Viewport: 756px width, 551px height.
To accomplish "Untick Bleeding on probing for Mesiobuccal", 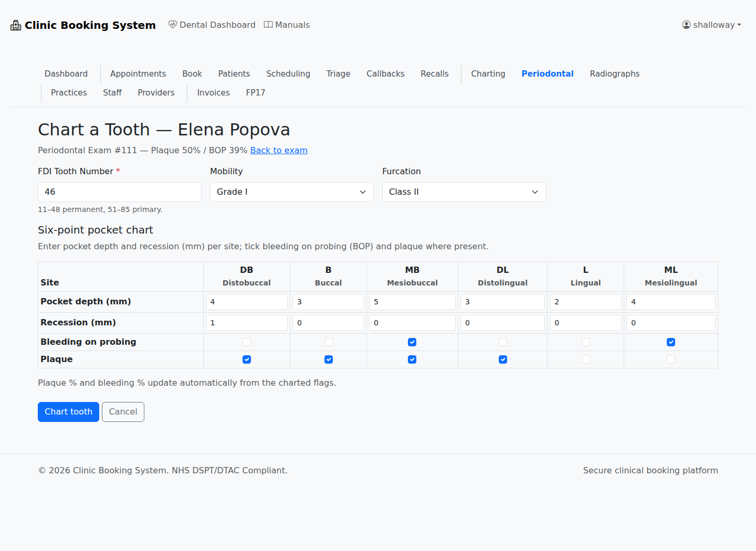I will (412, 342).
